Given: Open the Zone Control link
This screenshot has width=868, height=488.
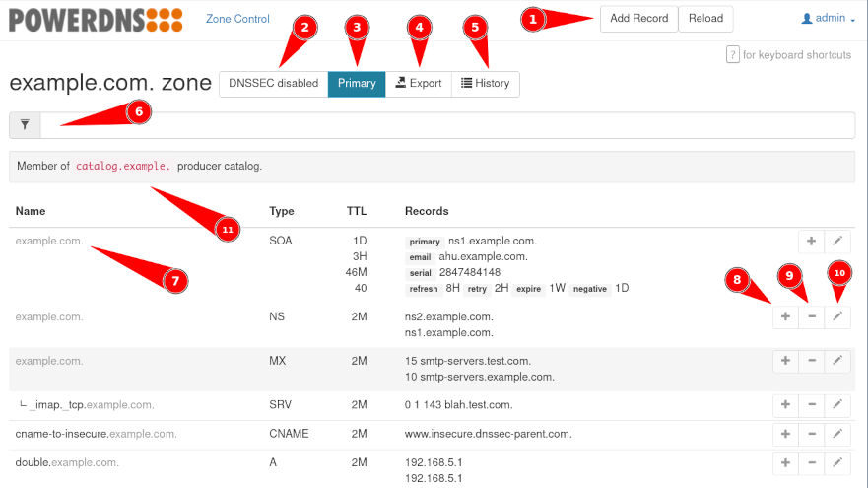Looking at the screenshot, I should pos(237,19).
